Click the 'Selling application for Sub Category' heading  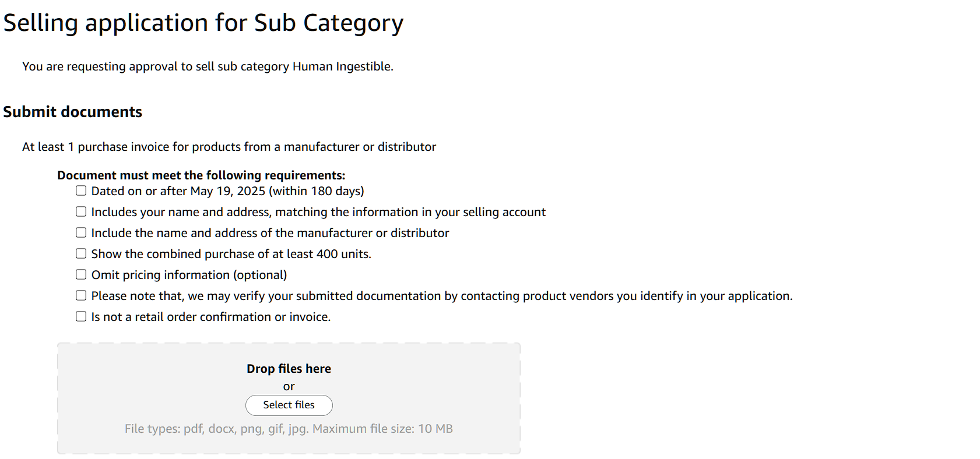203,23
